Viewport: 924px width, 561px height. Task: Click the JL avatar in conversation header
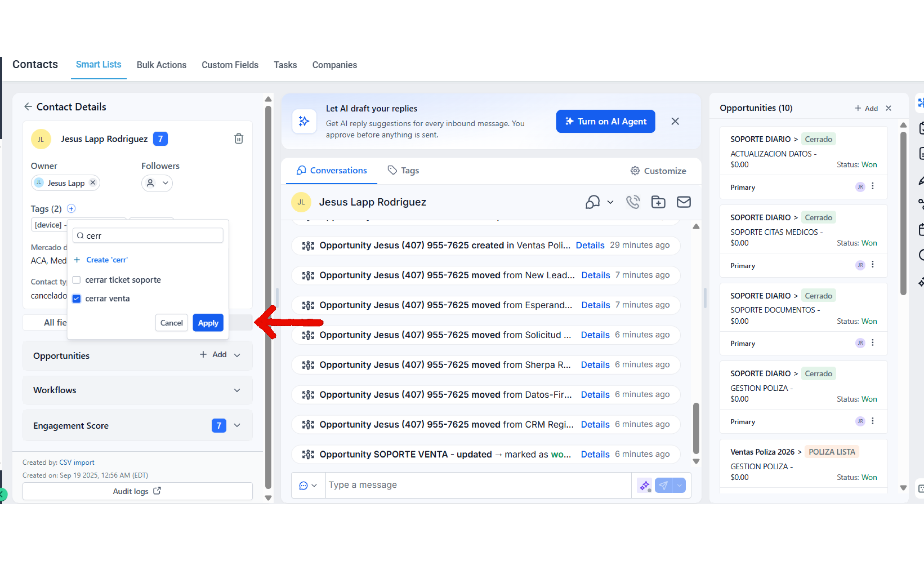[x=301, y=202]
